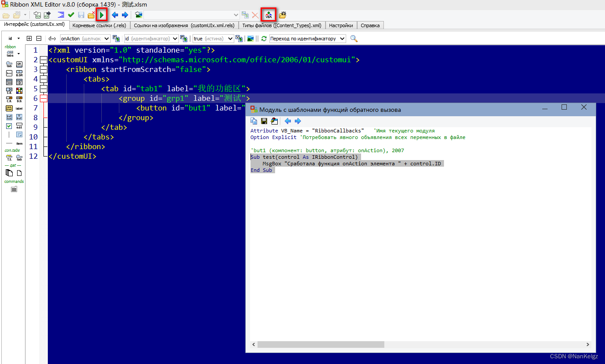Run the XML validation with green play button

point(101,14)
